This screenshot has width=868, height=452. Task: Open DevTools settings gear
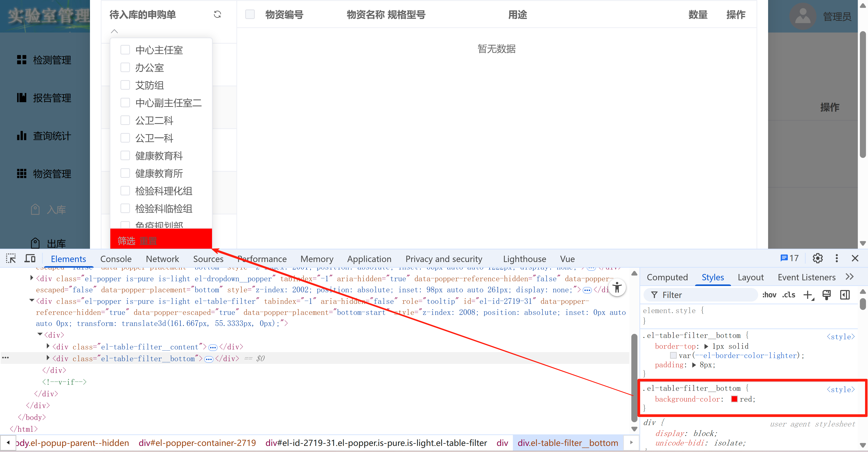(817, 258)
